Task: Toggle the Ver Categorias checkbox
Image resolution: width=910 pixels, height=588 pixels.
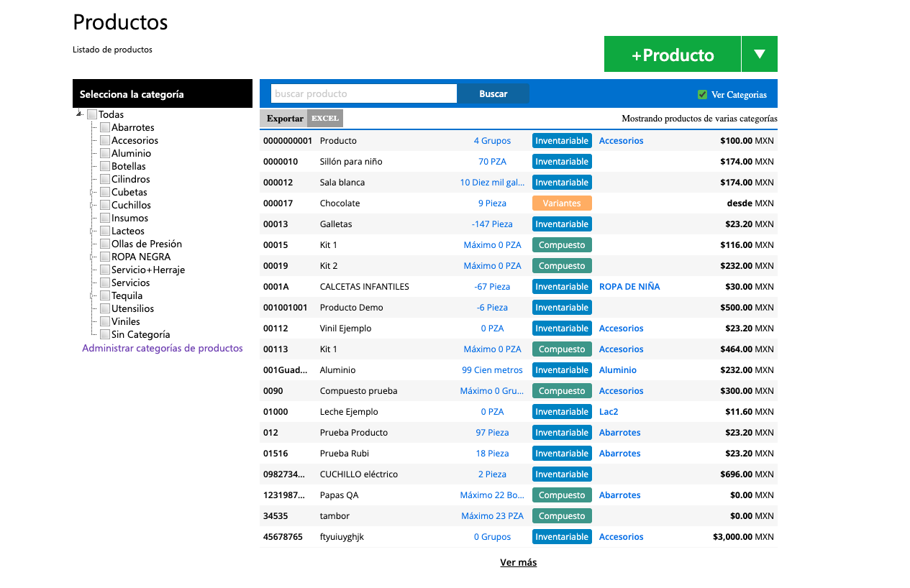Action: click(703, 94)
